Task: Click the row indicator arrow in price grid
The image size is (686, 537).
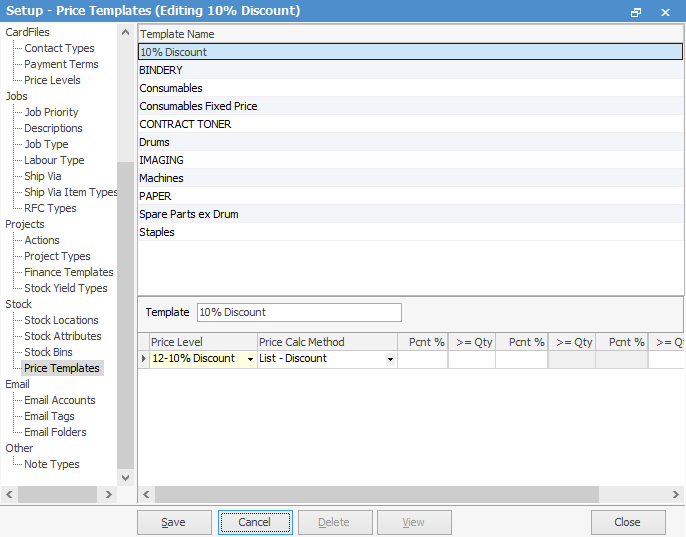Action: 143,359
